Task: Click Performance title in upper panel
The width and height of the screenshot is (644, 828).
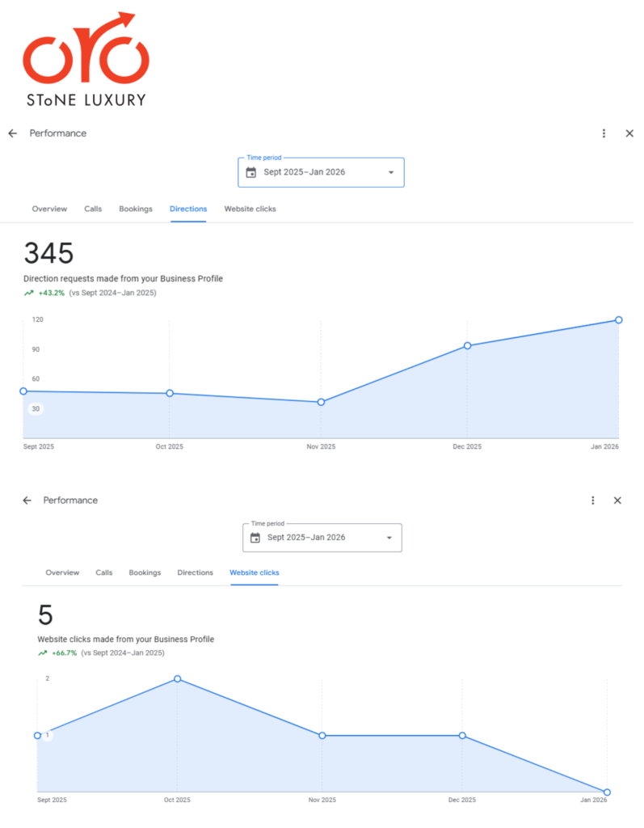Action: [x=58, y=133]
